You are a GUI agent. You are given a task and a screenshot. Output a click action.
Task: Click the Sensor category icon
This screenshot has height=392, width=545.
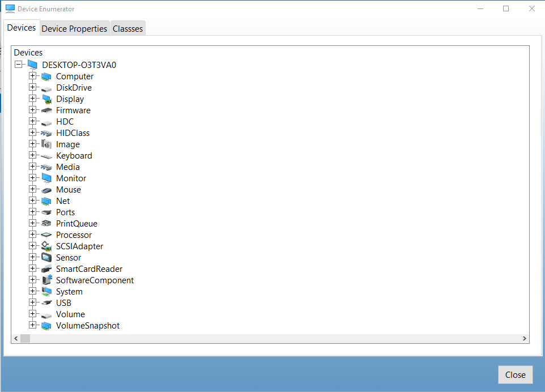coord(46,258)
